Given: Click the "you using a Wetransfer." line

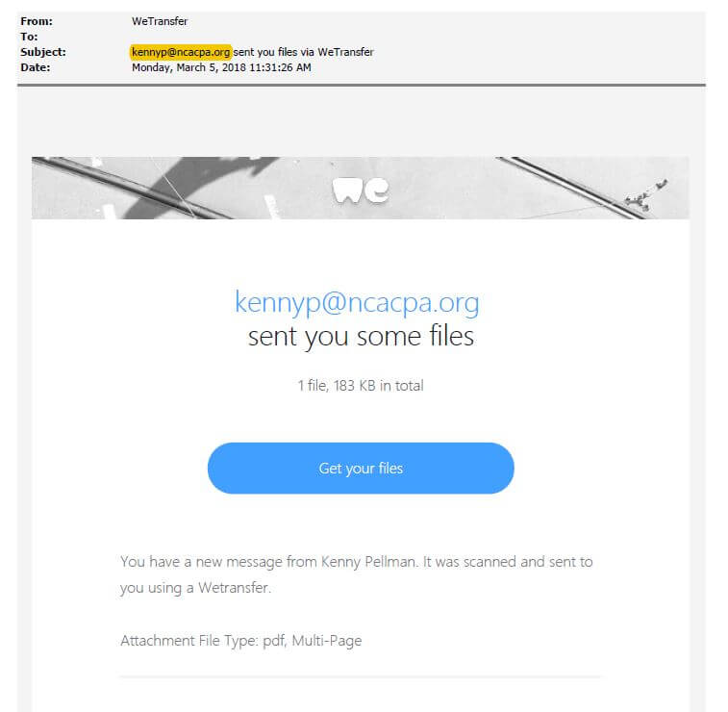Looking at the screenshot, I should (195, 588).
